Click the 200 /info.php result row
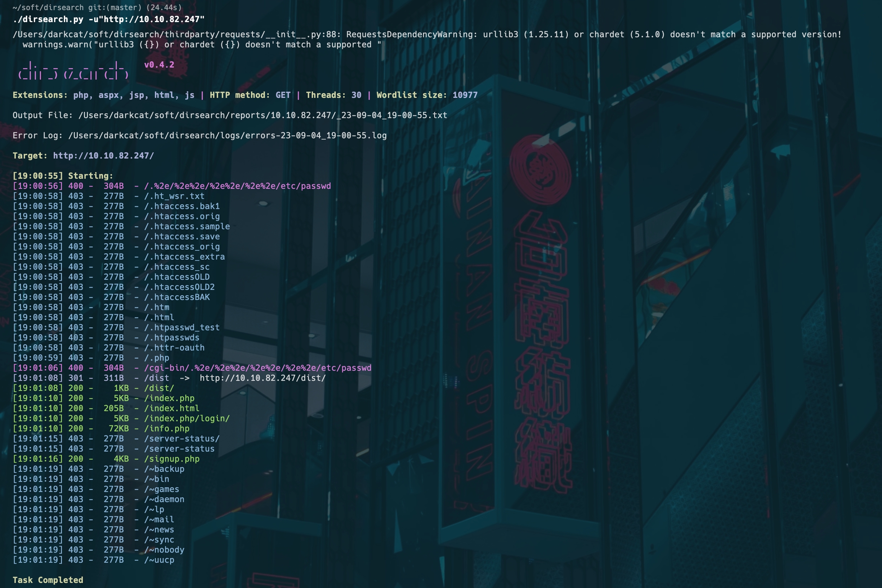 click(101, 429)
